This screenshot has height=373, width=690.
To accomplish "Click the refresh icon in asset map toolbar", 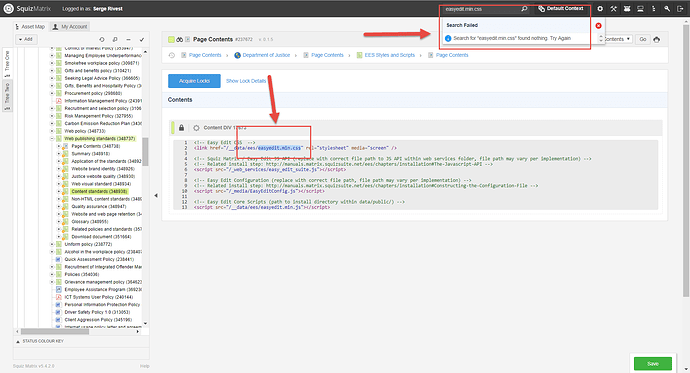I will (x=102, y=40).
